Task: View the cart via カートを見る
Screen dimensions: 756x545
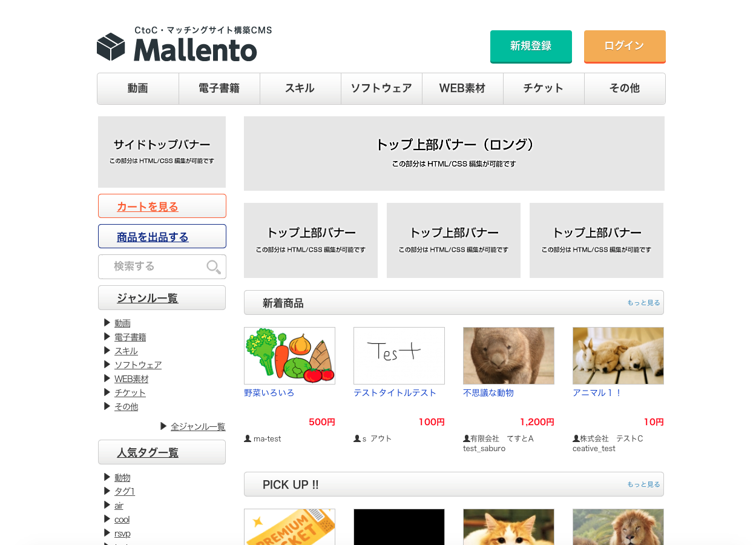Action: (148, 206)
